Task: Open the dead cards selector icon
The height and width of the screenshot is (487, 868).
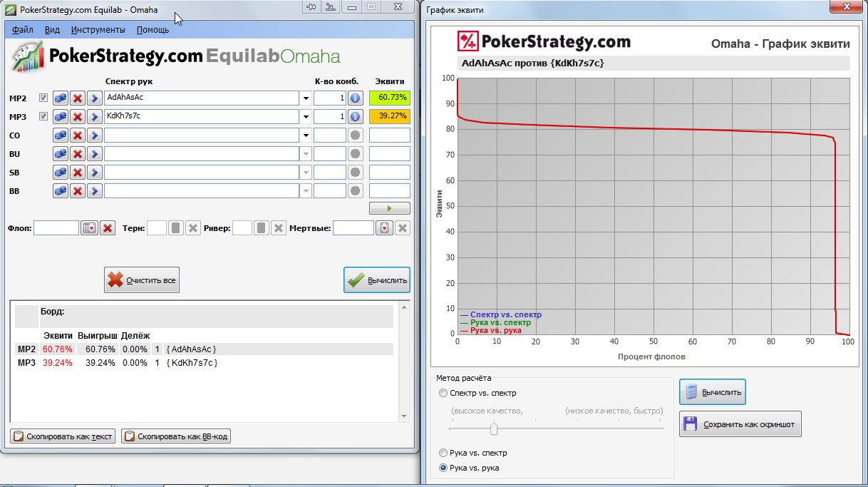Action: pos(384,228)
